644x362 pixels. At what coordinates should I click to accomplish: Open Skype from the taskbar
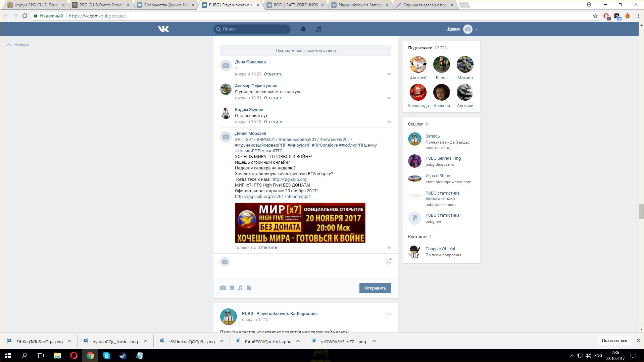(106, 356)
